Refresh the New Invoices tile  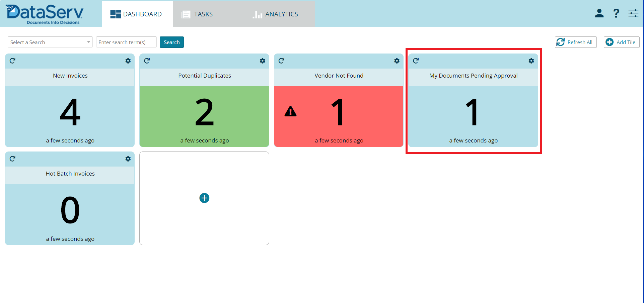(12, 61)
